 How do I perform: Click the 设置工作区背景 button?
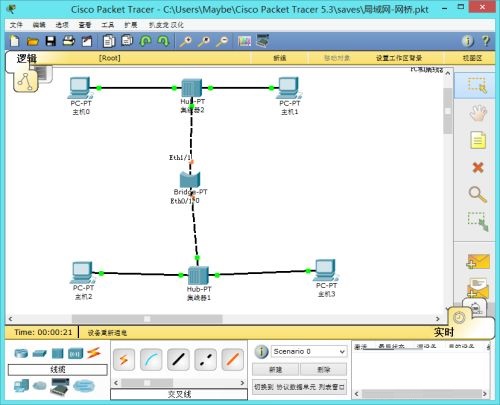pos(399,58)
